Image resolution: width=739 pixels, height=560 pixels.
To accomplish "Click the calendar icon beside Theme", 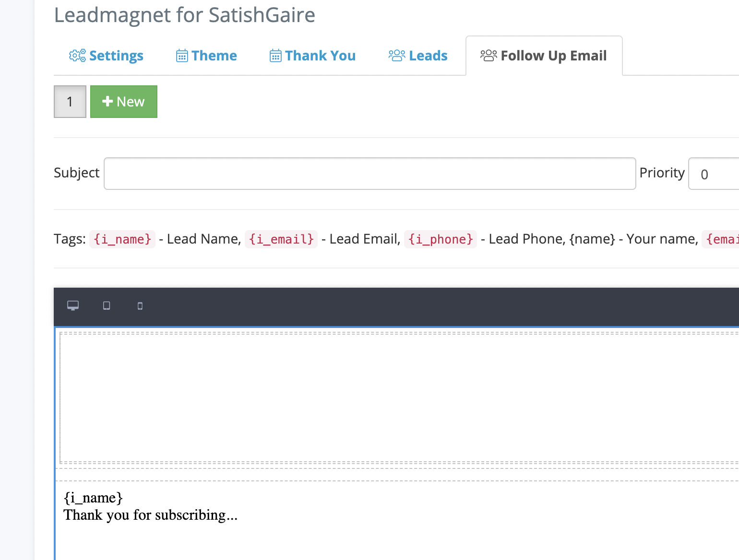I will pyautogui.click(x=182, y=56).
